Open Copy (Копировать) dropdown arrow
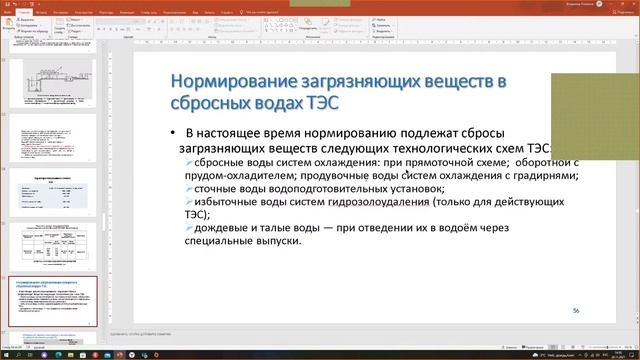This screenshot has width=640, height=360. pyautogui.click(x=40, y=25)
